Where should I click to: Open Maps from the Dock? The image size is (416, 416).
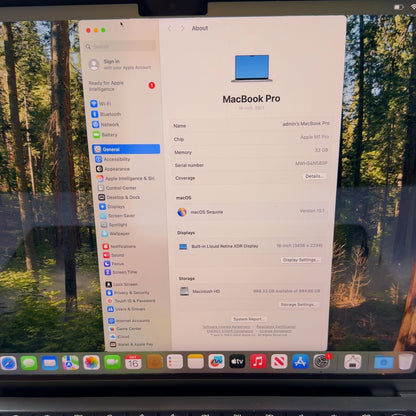coord(70,363)
